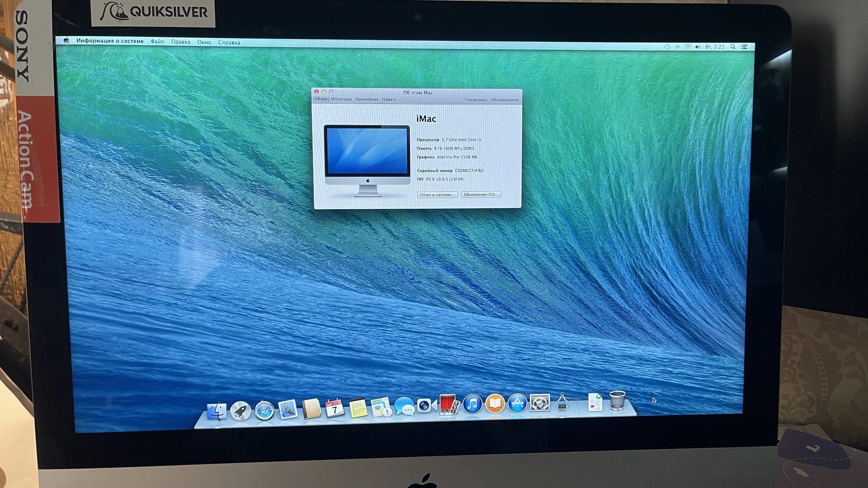Open yellow Notes icon in Dock
Viewport: 868px width, 488px height.
(x=358, y=408)
